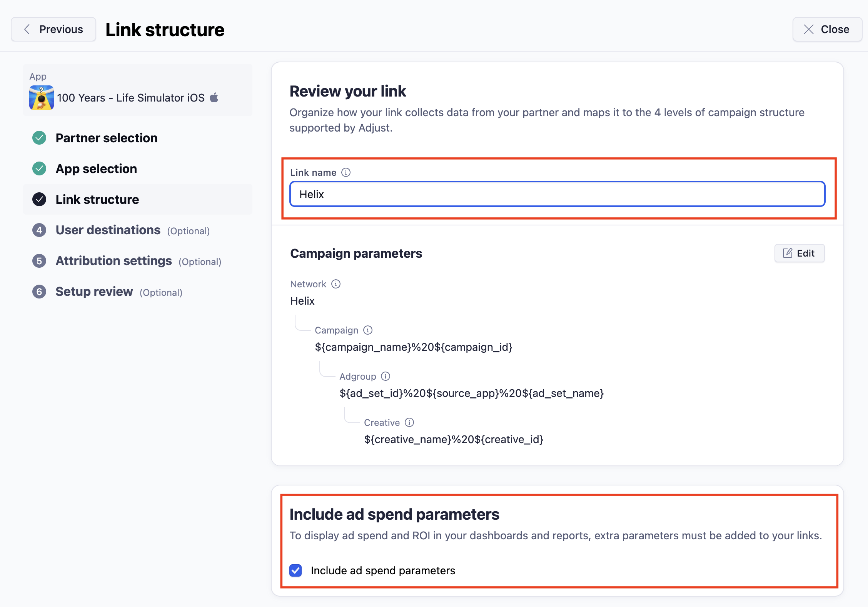Click the Campaign parameters heading
The height and width of the screenshot is (607, 868).
356,253
